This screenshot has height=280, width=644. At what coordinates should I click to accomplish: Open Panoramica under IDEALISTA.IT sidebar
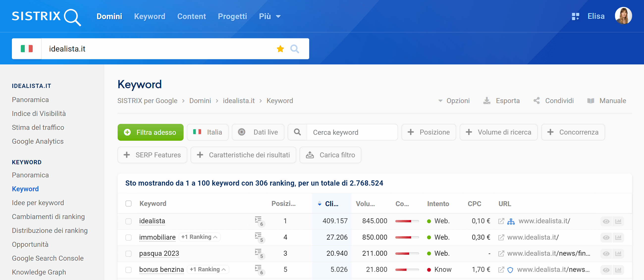click(x=30, y=100)
